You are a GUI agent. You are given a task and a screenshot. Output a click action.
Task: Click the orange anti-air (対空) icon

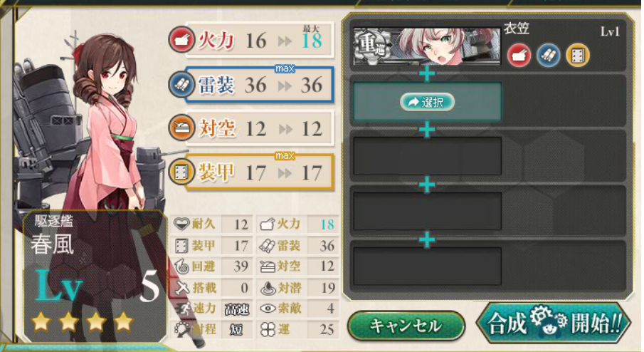[x=181, y=128]
